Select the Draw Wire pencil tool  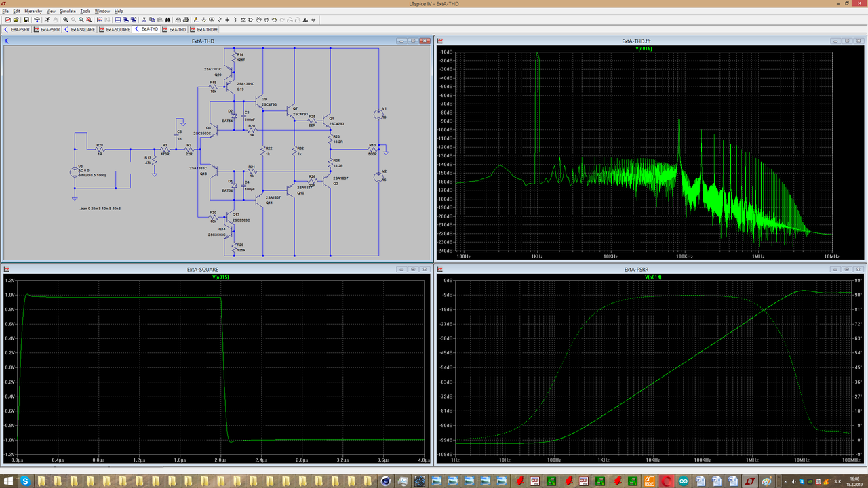point(196,20)
